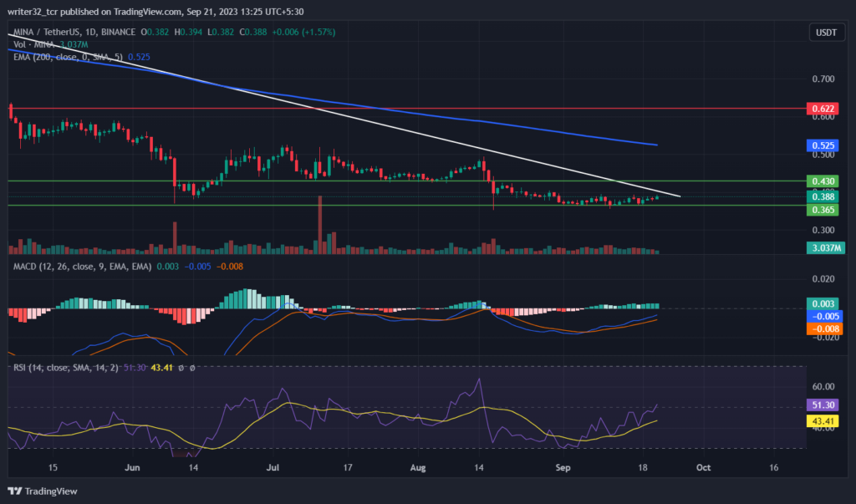The image size is (856, 504).
Task: Click the MACD (12, 26, close, 9, EMA, EMA) legend
Action: (83, 267)
